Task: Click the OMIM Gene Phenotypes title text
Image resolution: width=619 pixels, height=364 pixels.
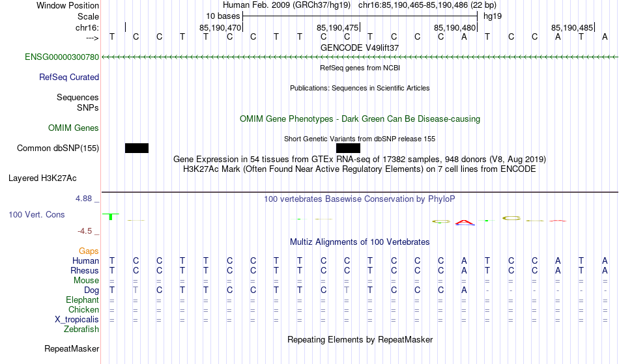Action: click(x=360, y=119)
